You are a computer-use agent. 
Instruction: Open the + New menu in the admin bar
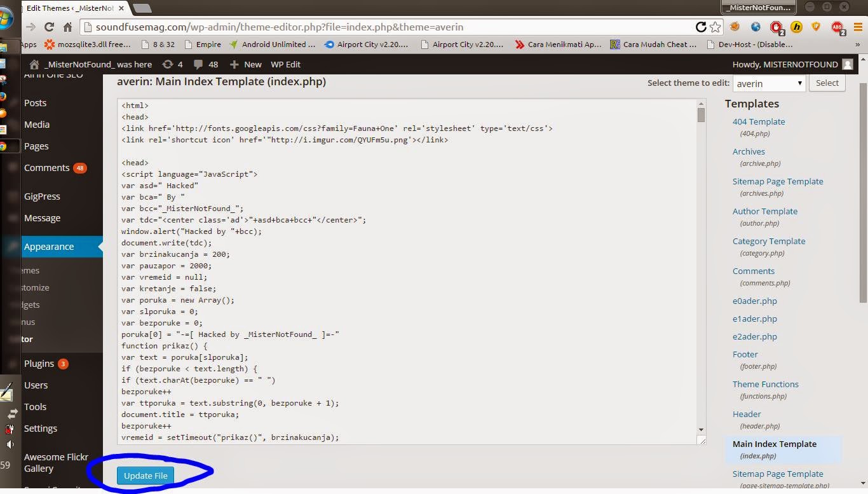point(245,64)
